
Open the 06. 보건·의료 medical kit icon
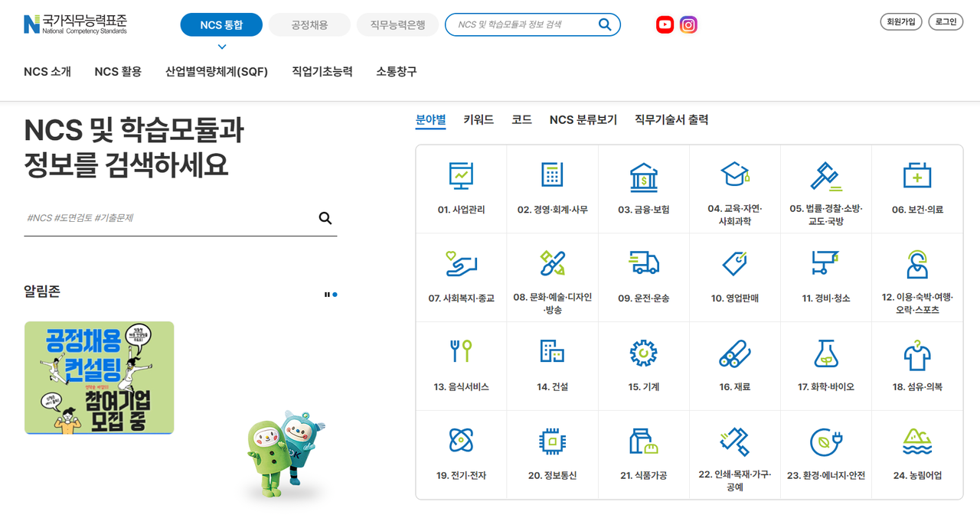[x=917, y=175]
